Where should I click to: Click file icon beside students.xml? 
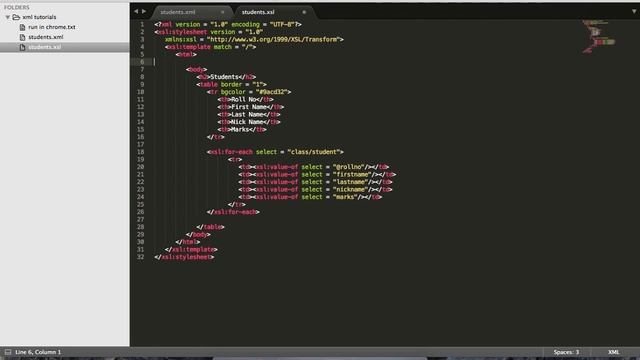pos(22,37)
